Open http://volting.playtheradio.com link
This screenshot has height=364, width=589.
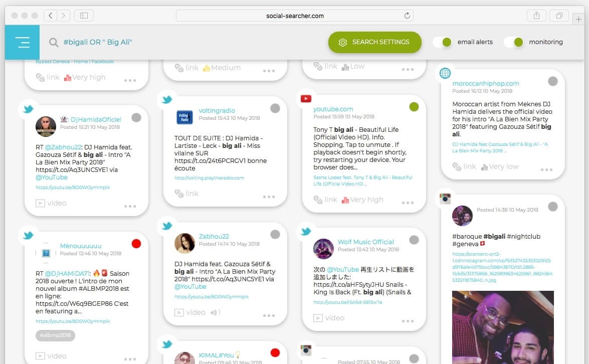(209, 177)
